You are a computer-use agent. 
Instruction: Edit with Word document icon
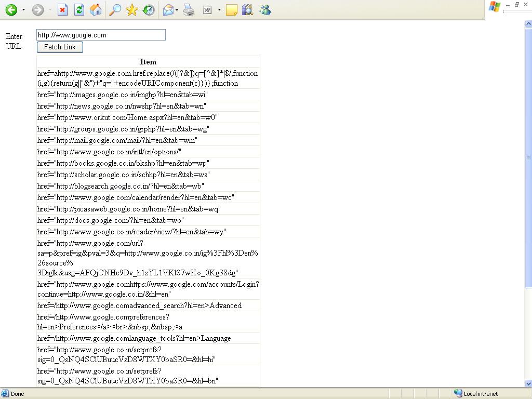(207, 10)
